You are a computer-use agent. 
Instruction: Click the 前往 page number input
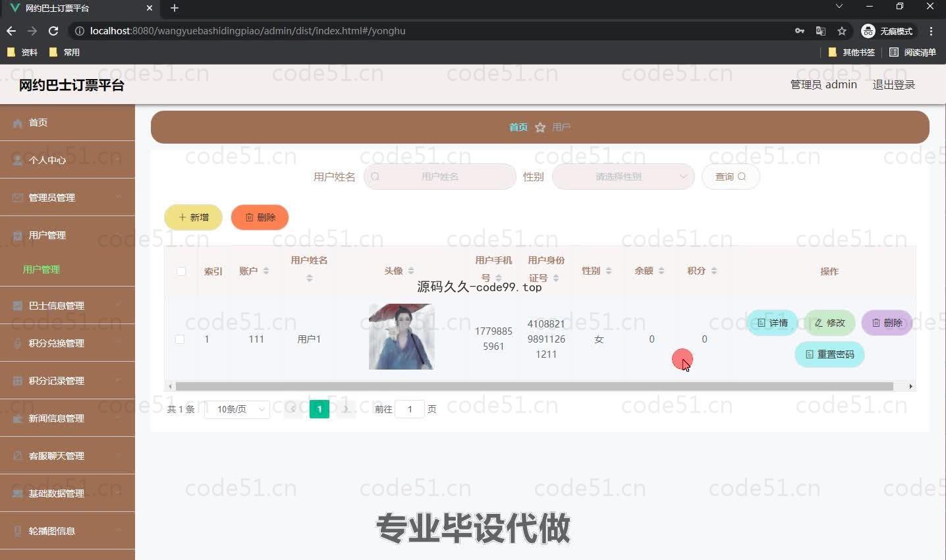click(x=410, y=409)
